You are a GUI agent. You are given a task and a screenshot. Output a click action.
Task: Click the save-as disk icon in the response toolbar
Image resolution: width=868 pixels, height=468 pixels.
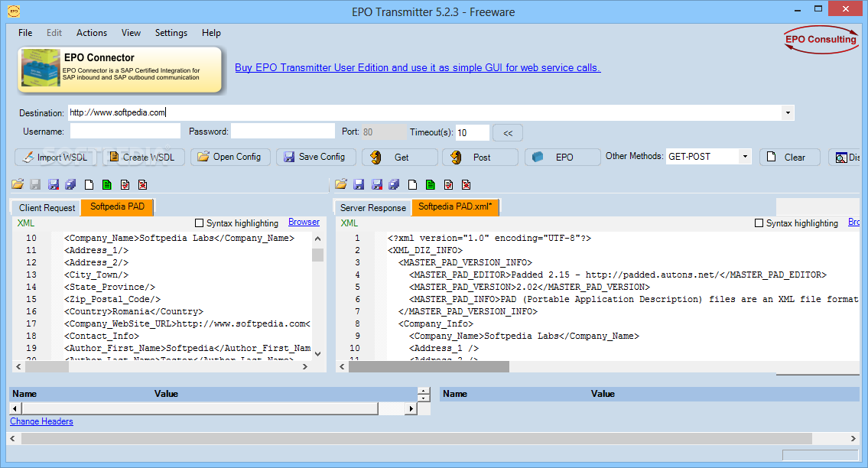click(x=376, y=184)
